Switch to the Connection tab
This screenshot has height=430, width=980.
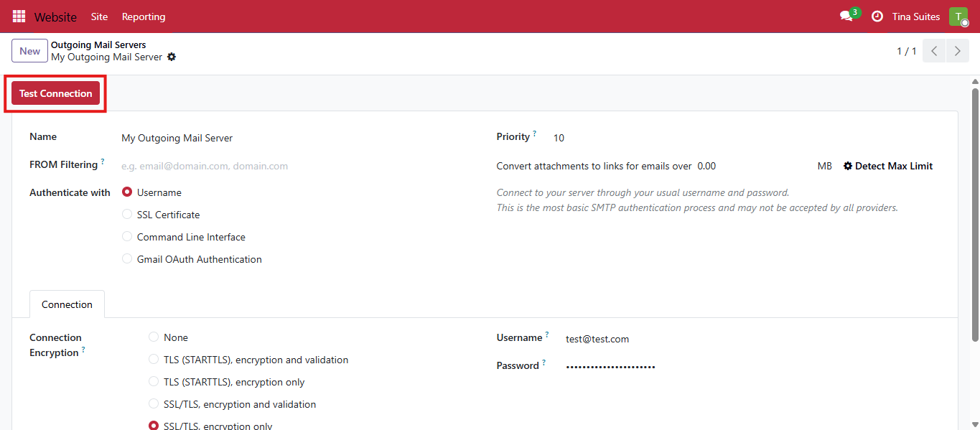coord(67,304)
